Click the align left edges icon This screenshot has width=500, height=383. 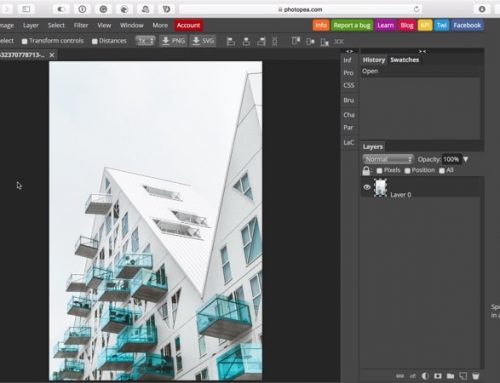tap(231, 42)
